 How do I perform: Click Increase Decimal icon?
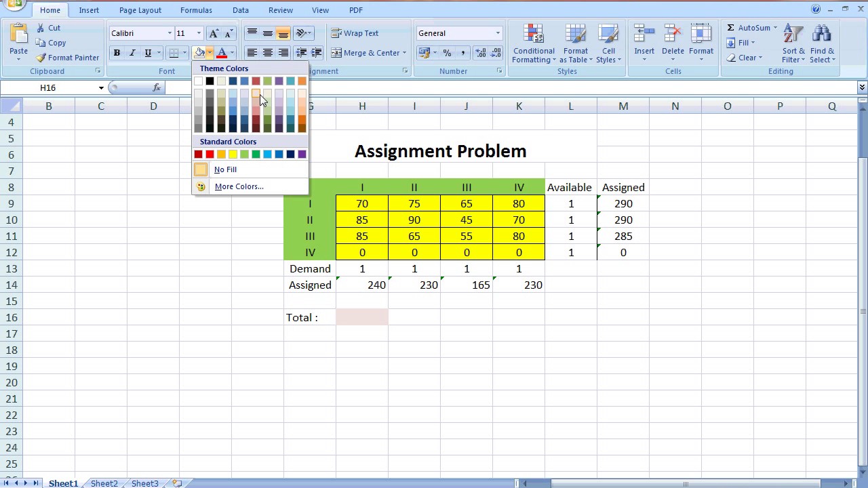(x=481, y=53)
